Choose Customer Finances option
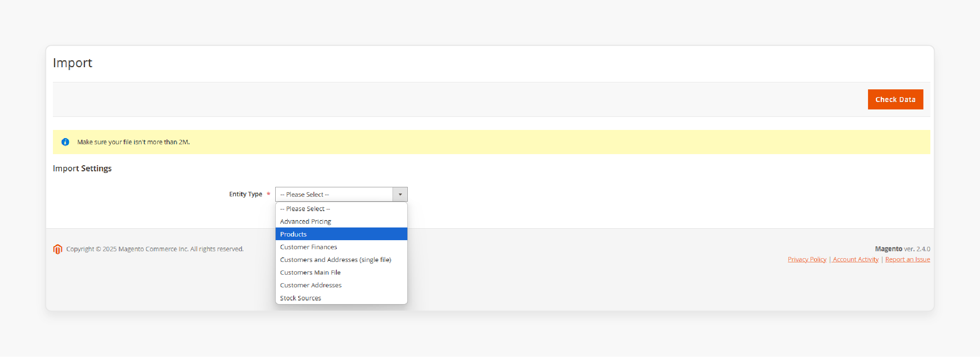This screenshot has height=357, width=980. pos(341,247)
